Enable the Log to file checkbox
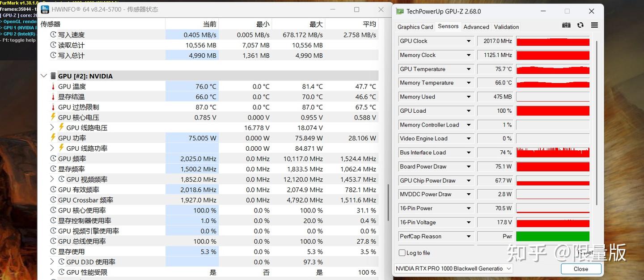The height and width of the screenshot is (280, 644). click(x=402, y=253)
